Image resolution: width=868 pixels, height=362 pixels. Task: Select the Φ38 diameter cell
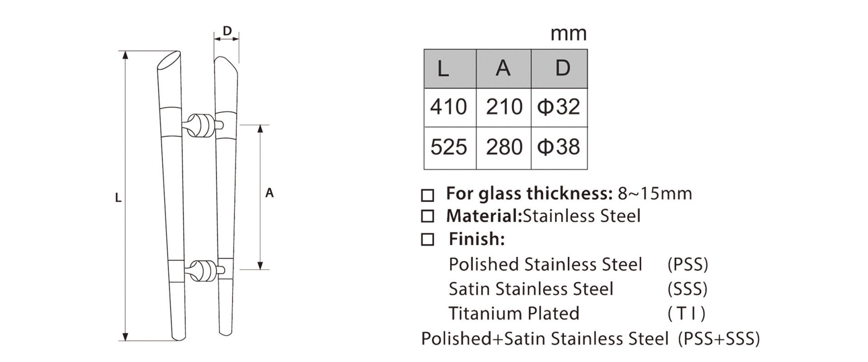point(559,148)
